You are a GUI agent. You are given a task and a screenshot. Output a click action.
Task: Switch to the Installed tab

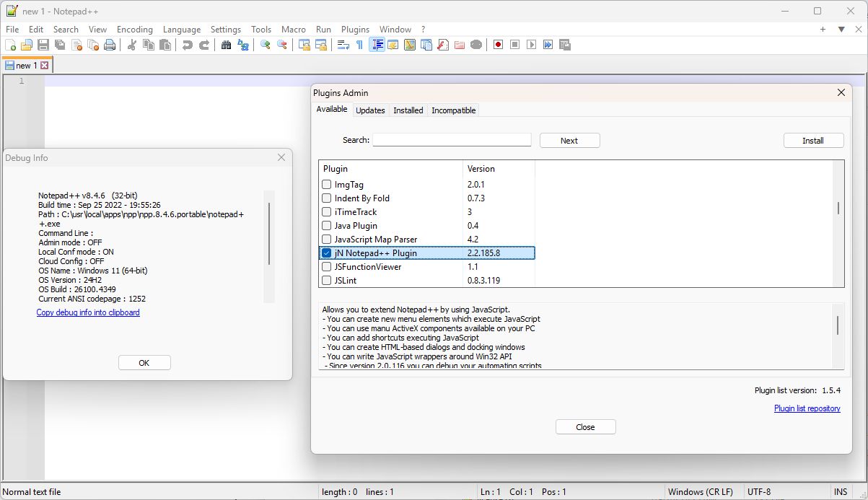(x=408, y=110)
